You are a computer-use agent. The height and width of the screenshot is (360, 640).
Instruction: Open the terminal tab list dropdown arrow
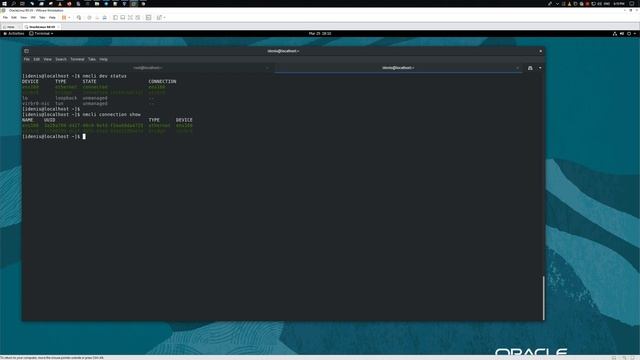click(x=540, y=68)
